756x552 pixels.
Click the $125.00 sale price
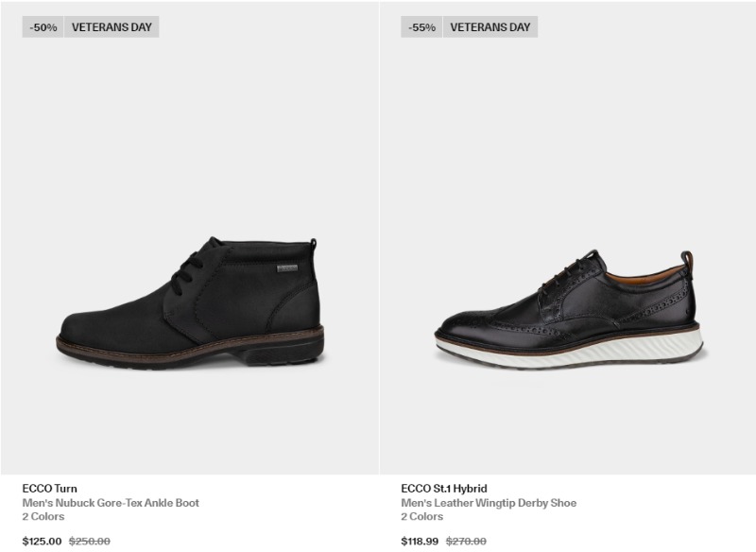pos(42,541)
